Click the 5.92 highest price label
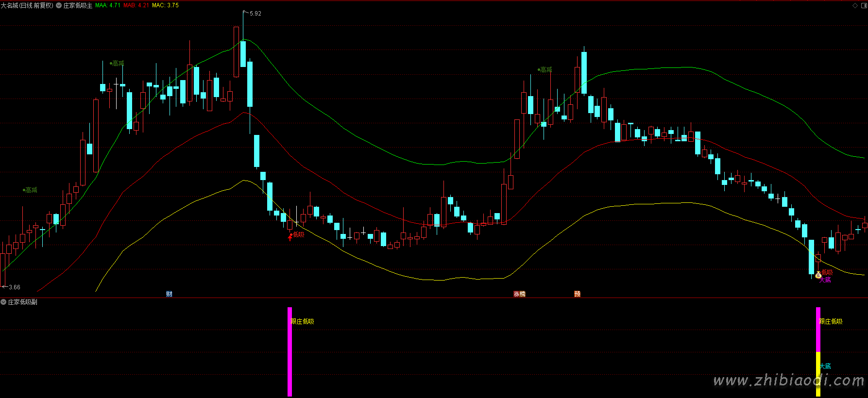Screen dimensions: 868x398 click(x=255, y=14)
